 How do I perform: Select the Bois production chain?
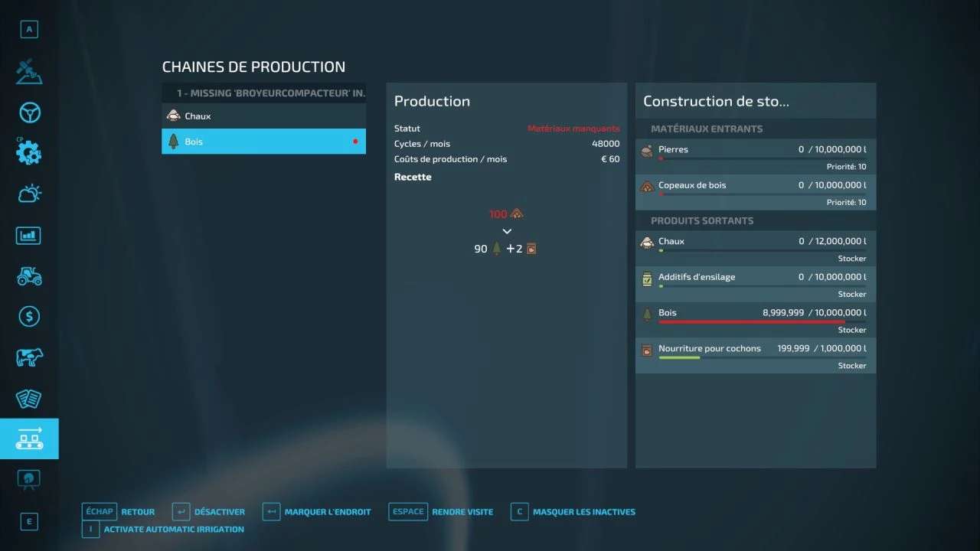tap(263, 142)
